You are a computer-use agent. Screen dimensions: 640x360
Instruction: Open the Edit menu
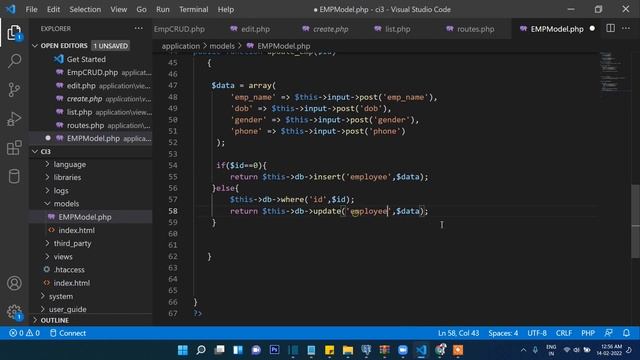click(x=53, y=9)
